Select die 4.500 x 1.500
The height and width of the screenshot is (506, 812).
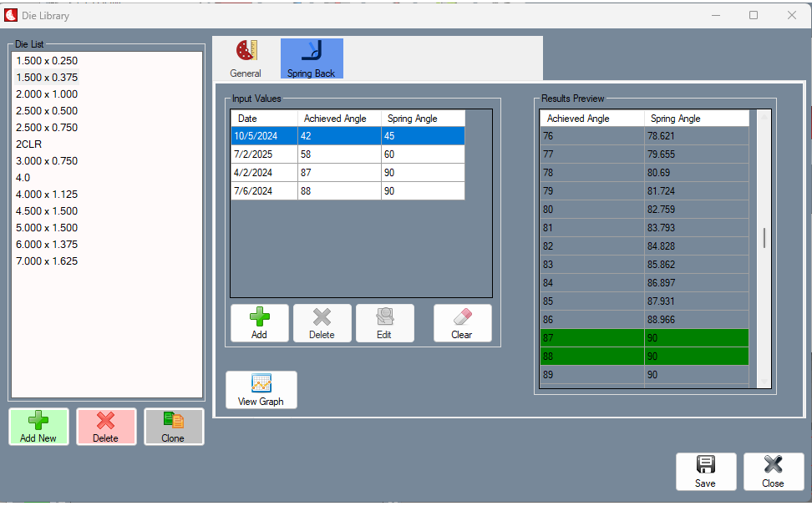[x=47, y=211]
